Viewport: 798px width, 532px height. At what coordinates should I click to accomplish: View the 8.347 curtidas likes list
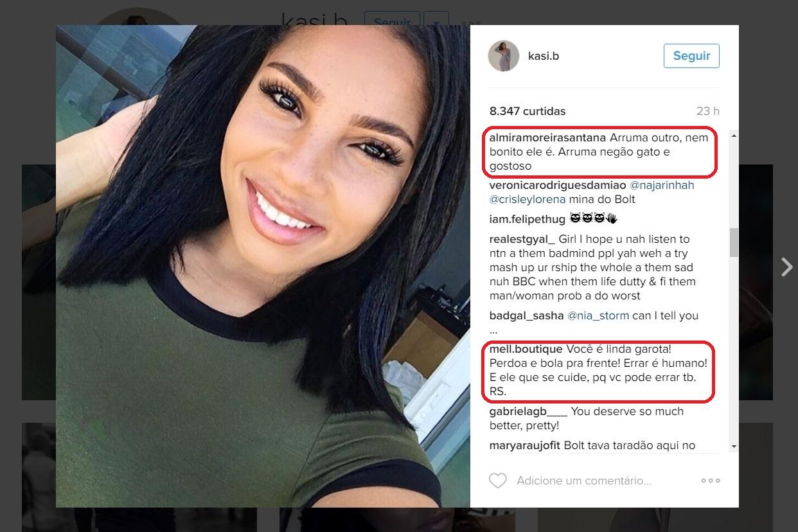(x=528, y=111)
